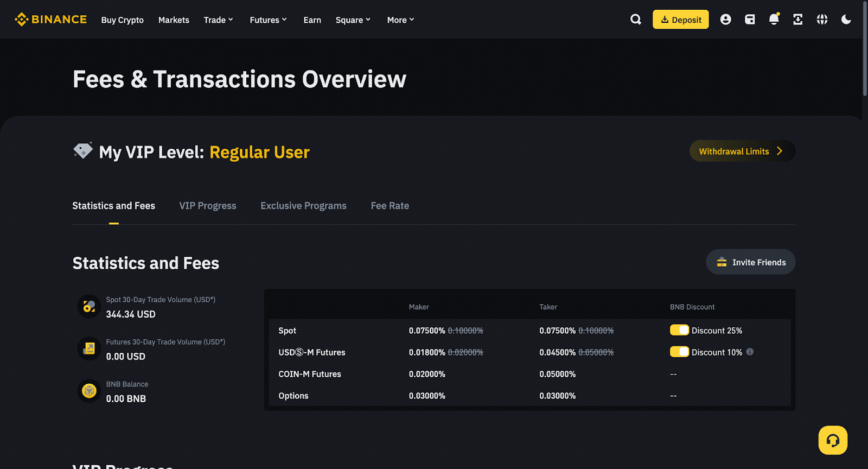Click the Binance logo

tap(50, 20)
